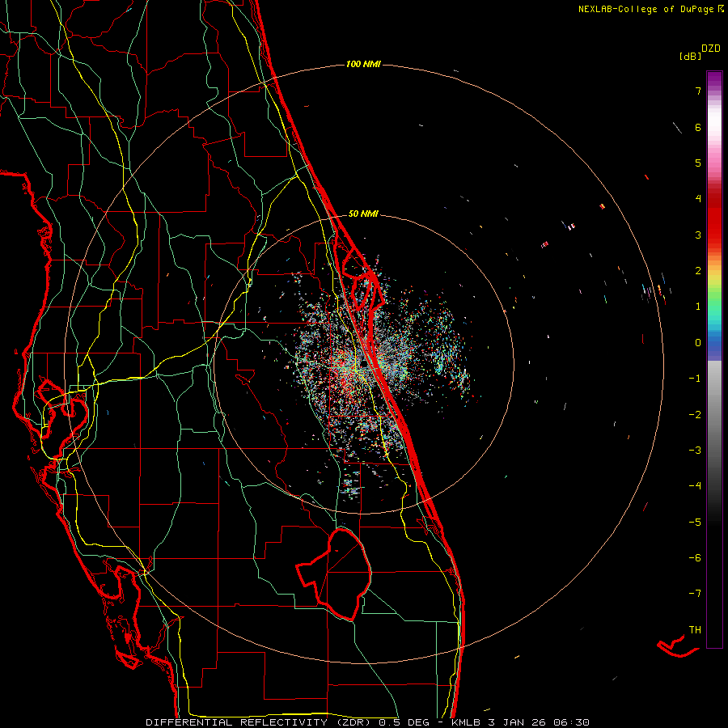Select the 7 dB scale tick label
The width and height of the screenshot is (728, 728).
pos(698,91)
